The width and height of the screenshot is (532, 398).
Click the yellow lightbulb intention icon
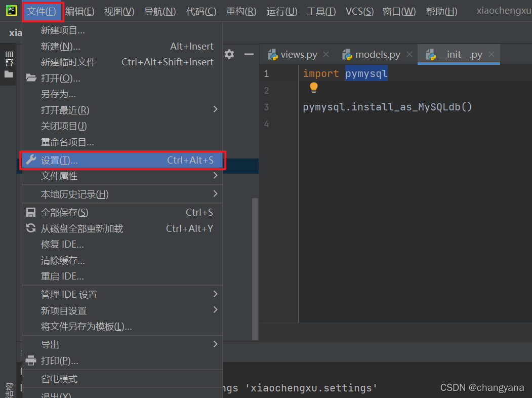(x=313, y=88)
